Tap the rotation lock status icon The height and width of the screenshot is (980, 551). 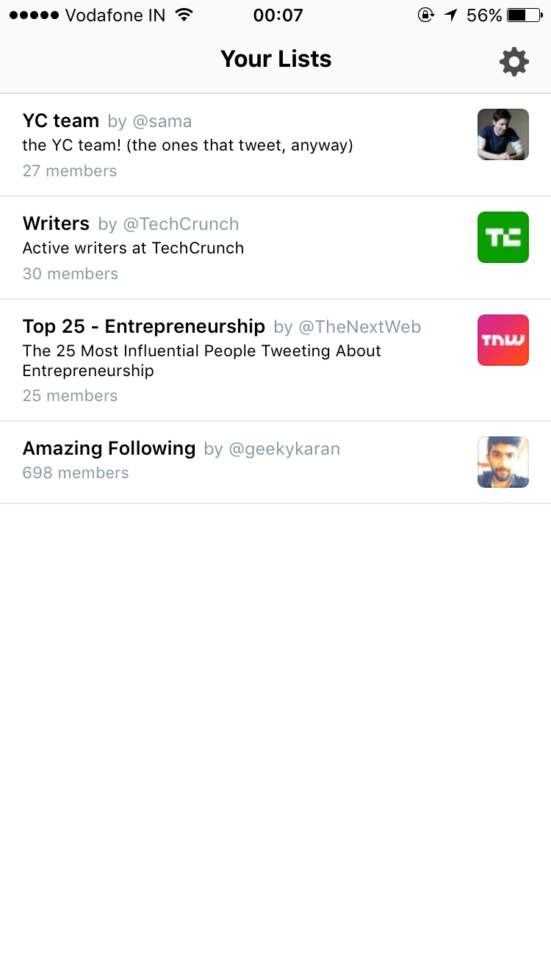pos(425,15)
